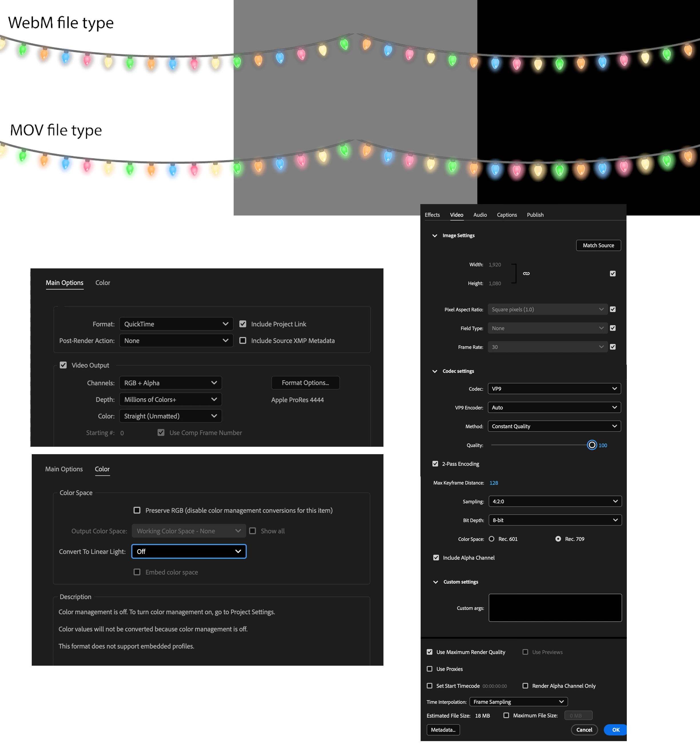Collapse the Image Settings section chevron
Screen dimensions: 700x750
(435, 236)
